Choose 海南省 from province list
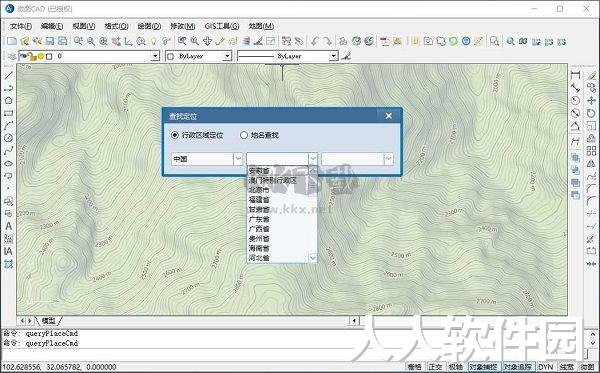The height and width of the screenshot is (373, 600). (259, 248)
